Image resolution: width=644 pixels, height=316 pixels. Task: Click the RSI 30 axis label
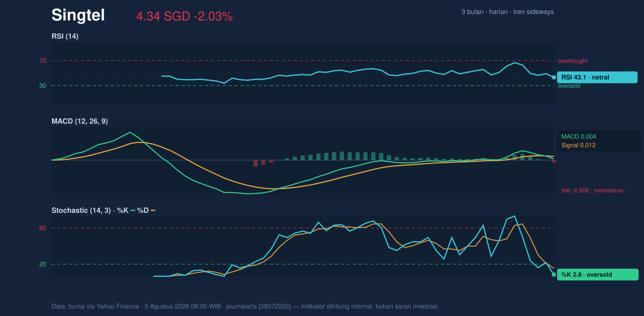point(42,85)
